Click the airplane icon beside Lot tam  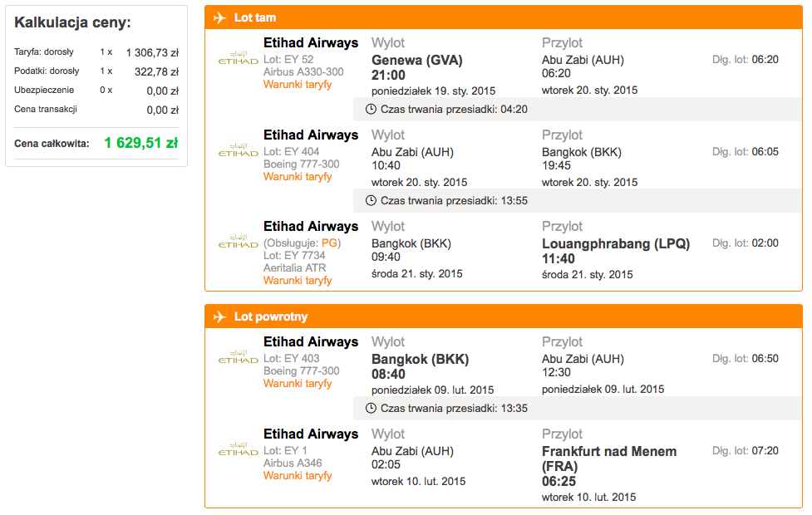[219, 17]
